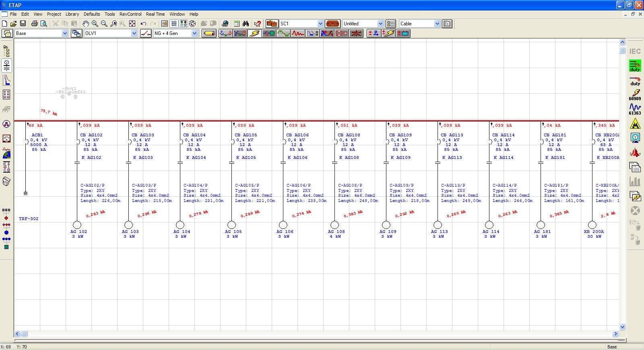Open the SC1 study case dropdown
The image size is (644, 350).
(320, 24)
